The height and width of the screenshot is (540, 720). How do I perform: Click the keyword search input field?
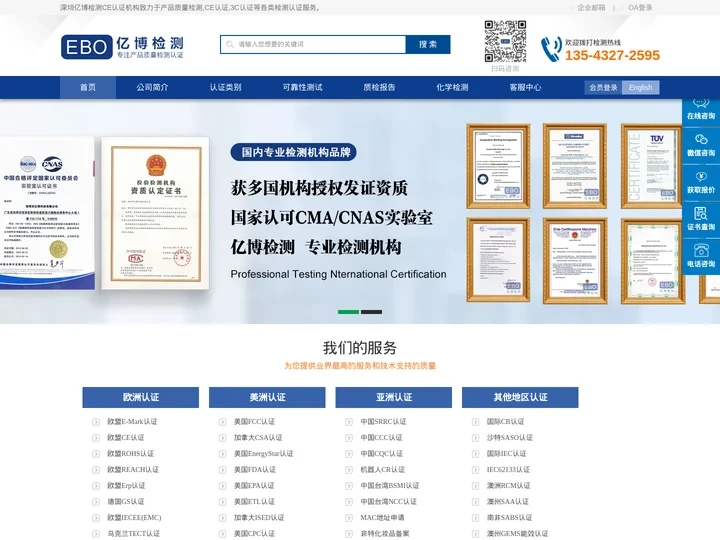(313, 45)
